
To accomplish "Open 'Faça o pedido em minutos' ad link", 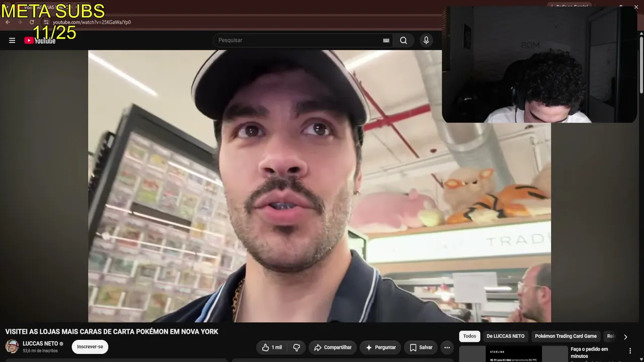I will [589, 352].
